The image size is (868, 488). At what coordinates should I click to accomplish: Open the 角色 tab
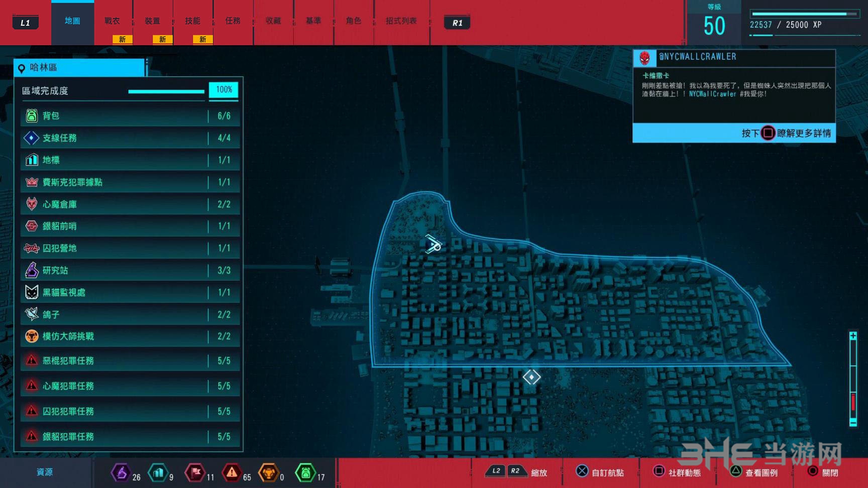point(354,21)
